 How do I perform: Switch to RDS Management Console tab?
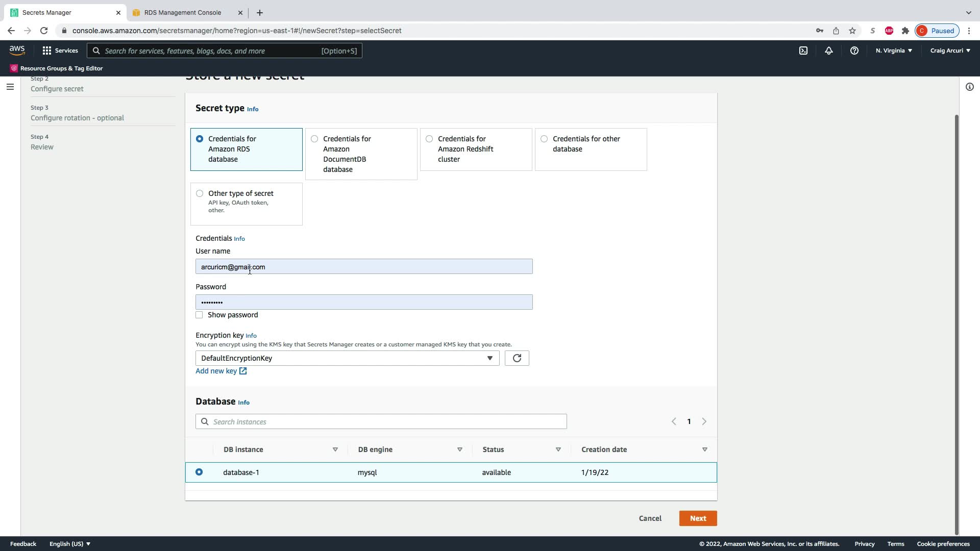click(183, 12)
